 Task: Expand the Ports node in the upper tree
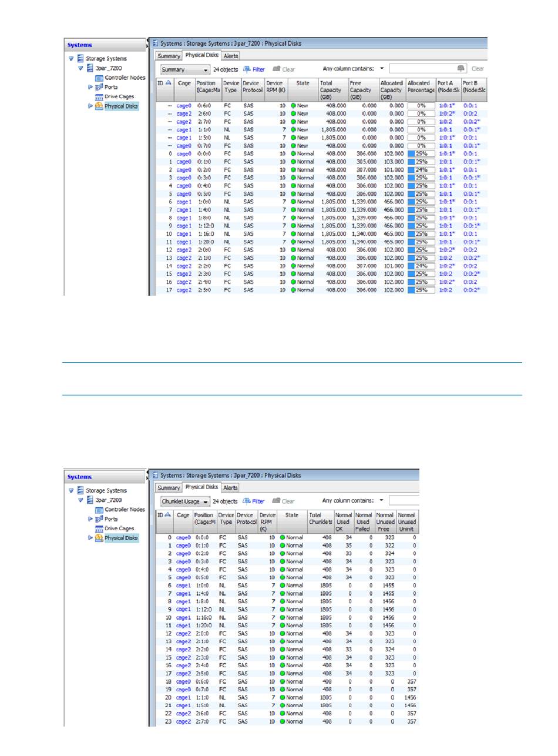[x=90, y=87]
